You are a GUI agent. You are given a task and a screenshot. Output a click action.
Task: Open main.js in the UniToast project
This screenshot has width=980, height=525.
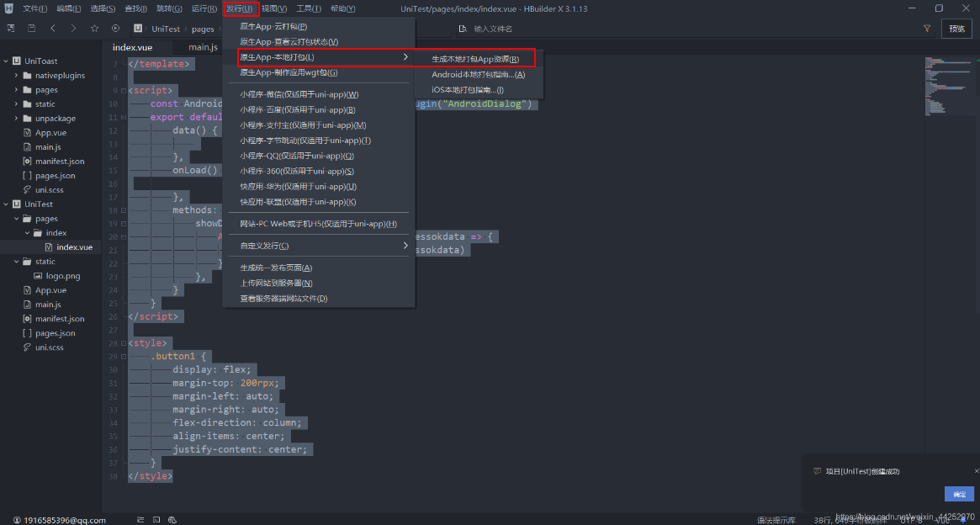pos(48,147)
